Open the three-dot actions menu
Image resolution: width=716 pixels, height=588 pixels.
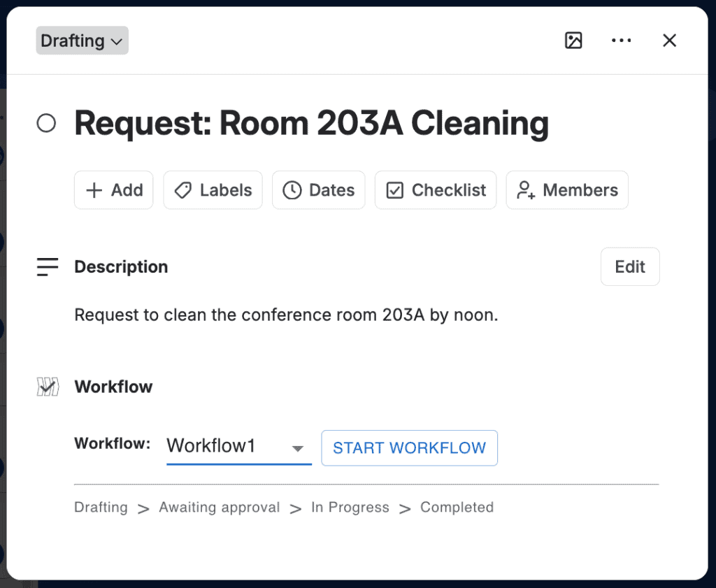coord(622,41)
